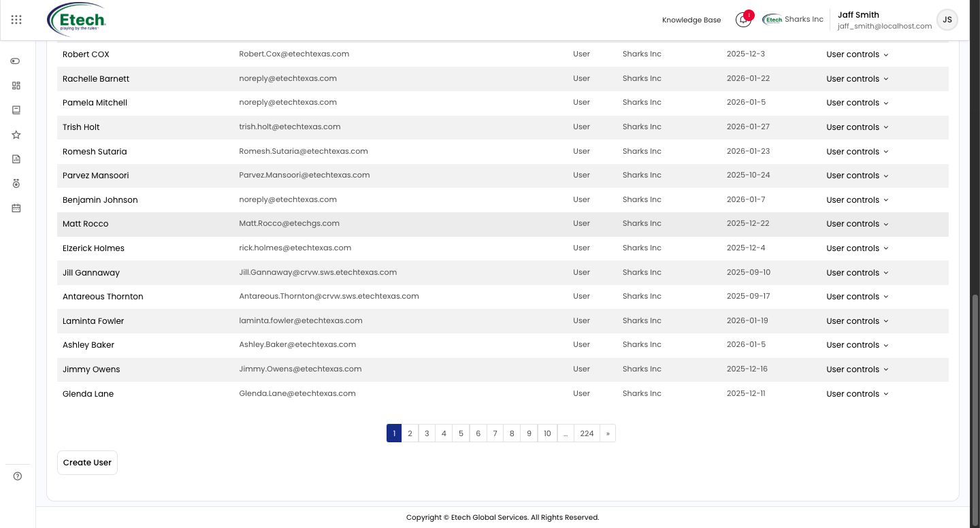Open the Knowledge Base link
980x528 pixels.
(x=691, y=20)
